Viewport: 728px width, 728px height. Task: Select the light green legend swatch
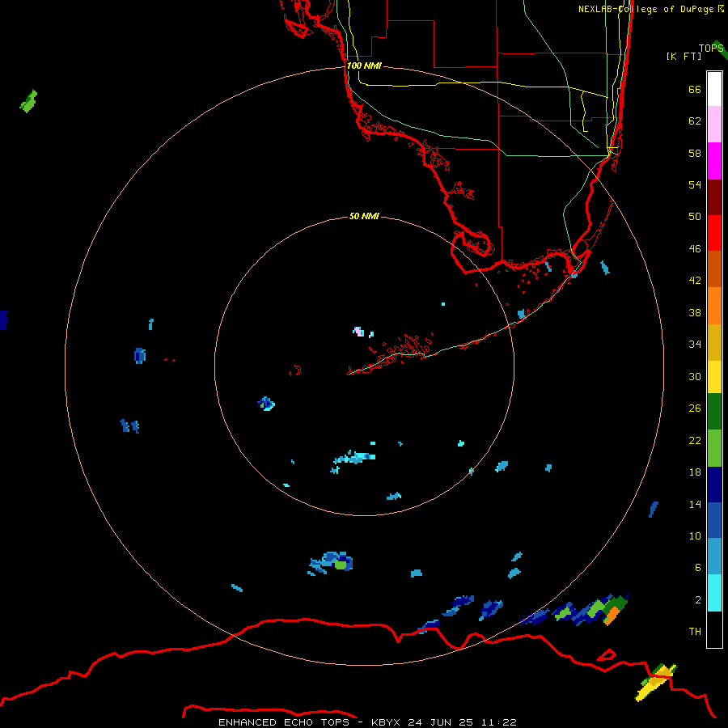(714, 448)
